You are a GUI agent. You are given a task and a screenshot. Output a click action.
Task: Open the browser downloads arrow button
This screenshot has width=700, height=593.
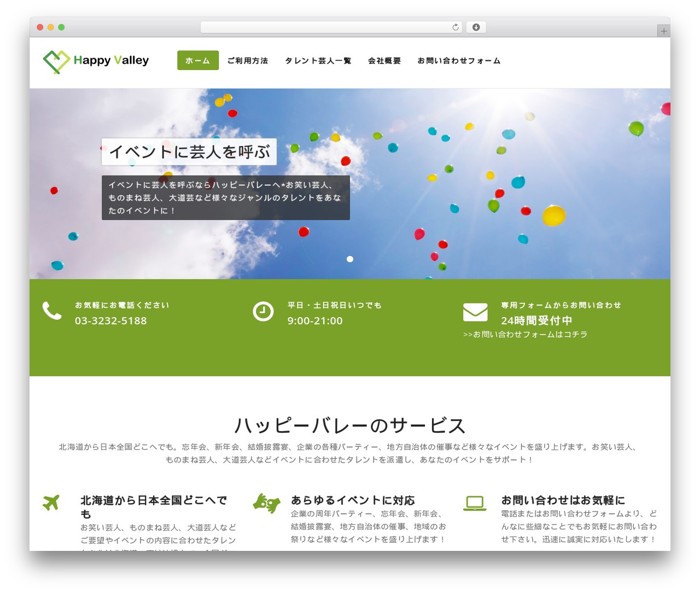476,27
